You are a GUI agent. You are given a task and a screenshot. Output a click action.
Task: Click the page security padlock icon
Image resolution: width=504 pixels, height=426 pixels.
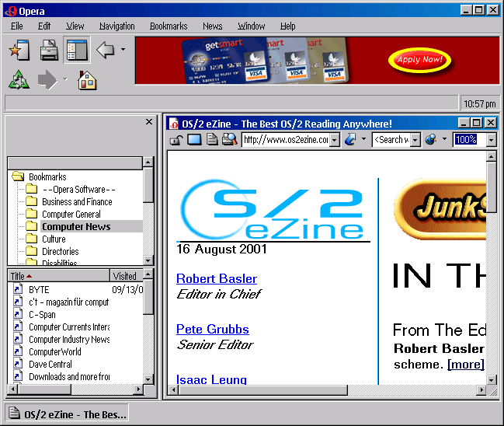pos(176,140)
